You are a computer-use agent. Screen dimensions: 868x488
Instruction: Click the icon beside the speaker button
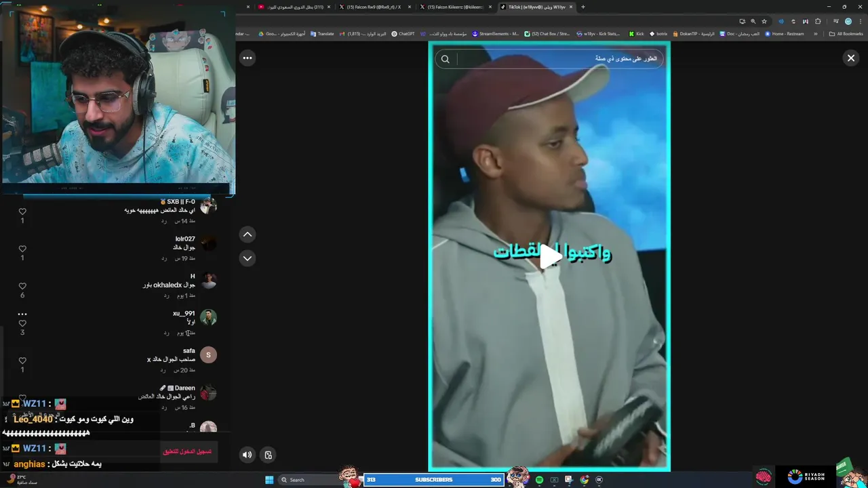point(268,455)
